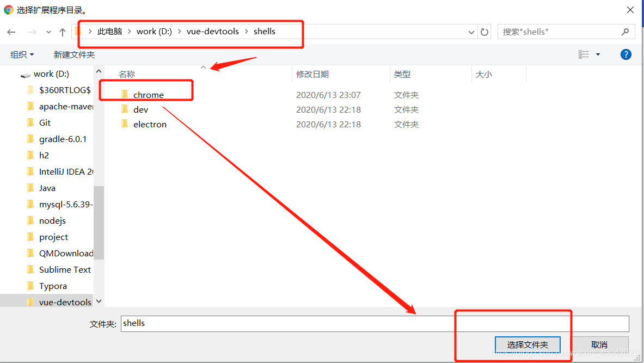The image size is (644, 363).
Task: Click the electron folder icon
Action: 125,124
